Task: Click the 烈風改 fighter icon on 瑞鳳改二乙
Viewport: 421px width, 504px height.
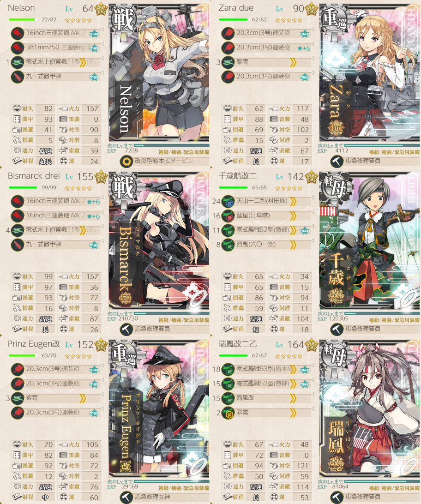Action: [x=228, y=398]
